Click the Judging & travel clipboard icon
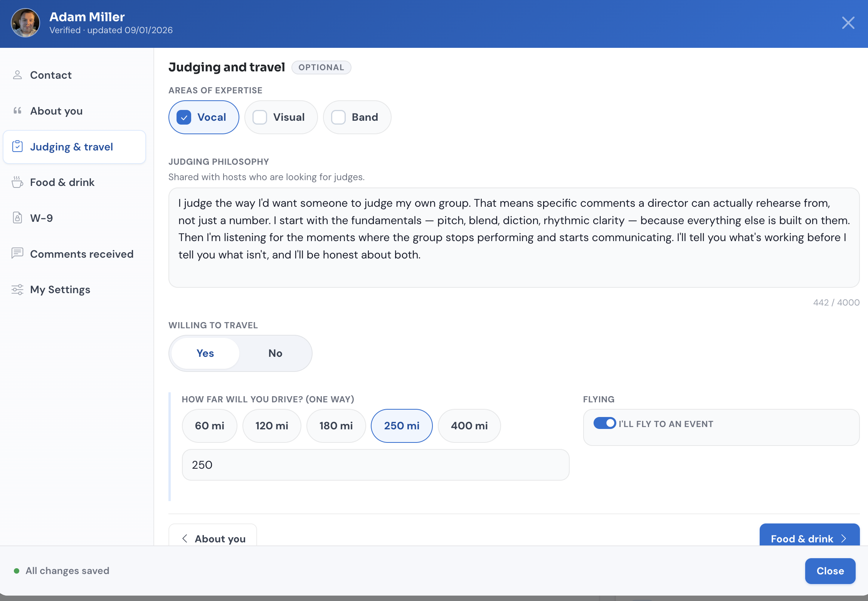 click(x=17, y=146)
